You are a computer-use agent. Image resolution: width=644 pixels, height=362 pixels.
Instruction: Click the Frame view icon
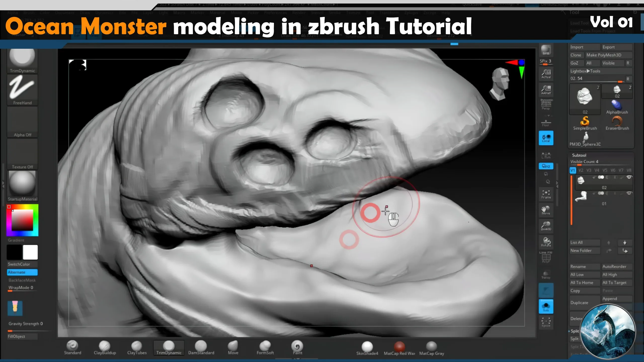[546, 194]
